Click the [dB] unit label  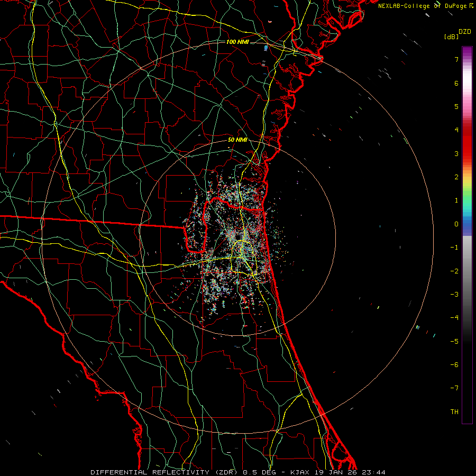pyautogui.click(x=452, y=36)
